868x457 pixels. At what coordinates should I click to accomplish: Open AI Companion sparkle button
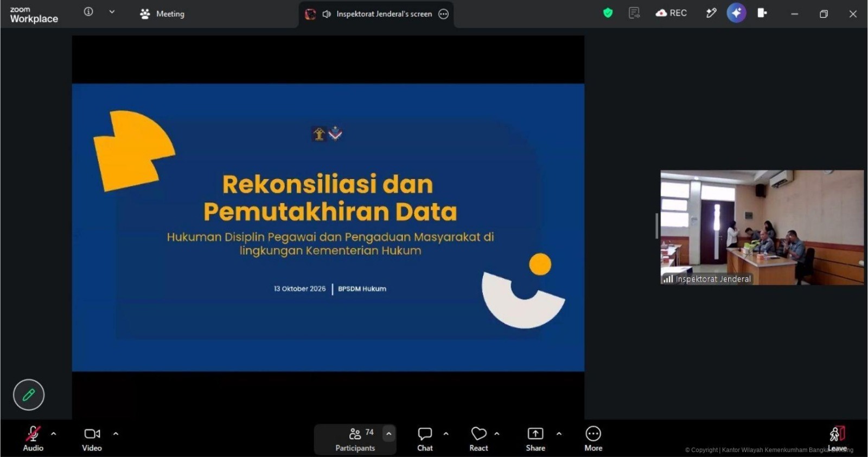coord(736,13)
